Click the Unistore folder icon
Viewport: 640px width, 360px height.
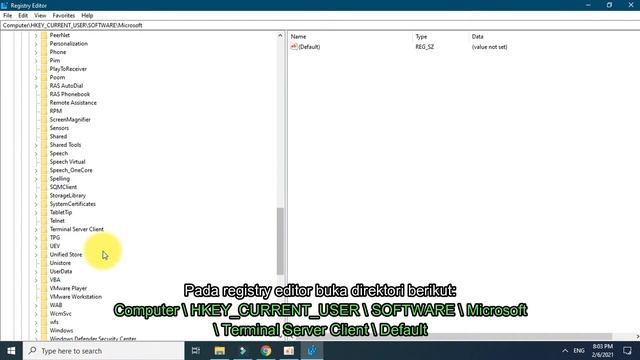pos(44,263)
